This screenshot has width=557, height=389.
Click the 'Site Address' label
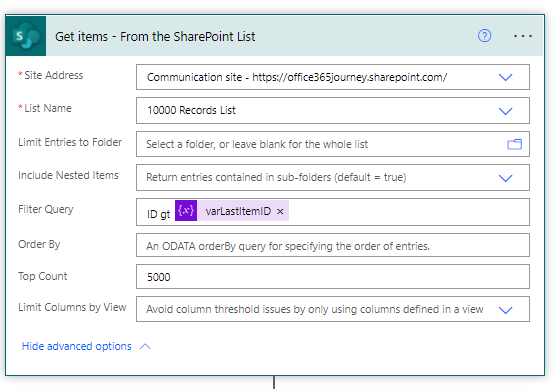tap(53, 75)
